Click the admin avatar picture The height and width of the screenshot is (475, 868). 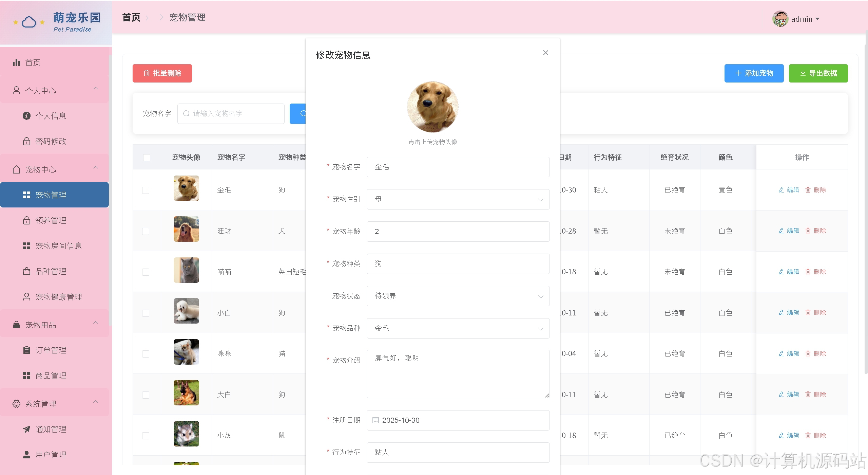[x=780, y=19]
